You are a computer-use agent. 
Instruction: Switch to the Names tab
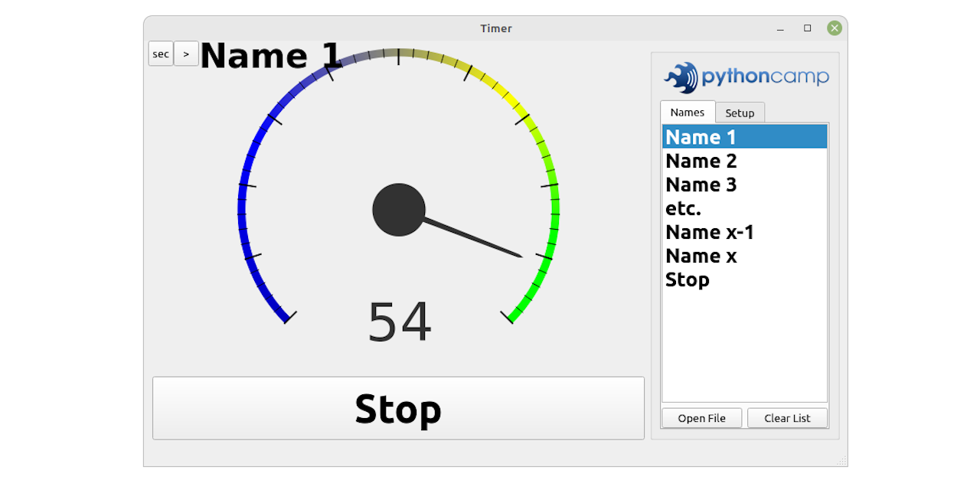pyautogui.click(x=687, y=112)
